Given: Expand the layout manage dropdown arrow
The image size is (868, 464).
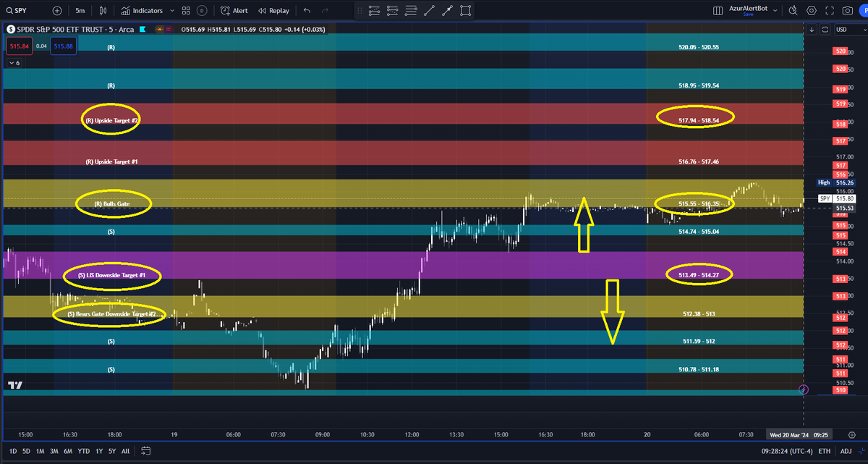Looking at the screenshot, I should (775, 11).
